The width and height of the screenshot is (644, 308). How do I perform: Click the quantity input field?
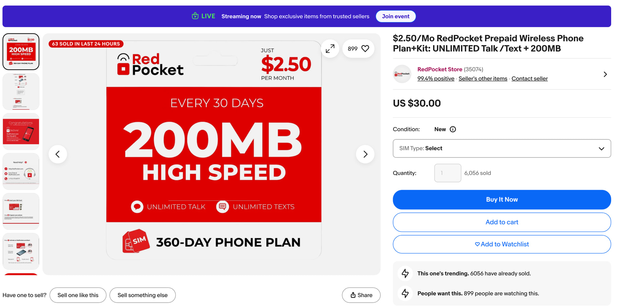tap(447, 173)
